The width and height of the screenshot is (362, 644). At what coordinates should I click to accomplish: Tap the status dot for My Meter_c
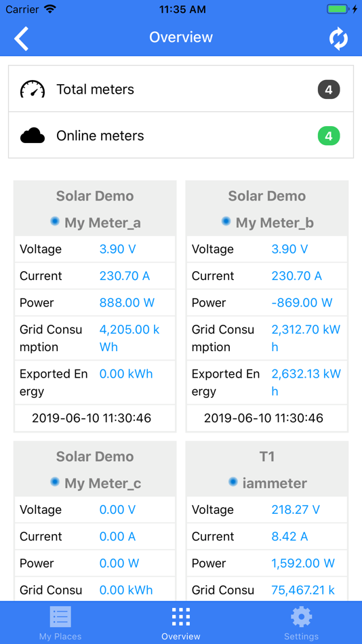(x=55, y=481)
